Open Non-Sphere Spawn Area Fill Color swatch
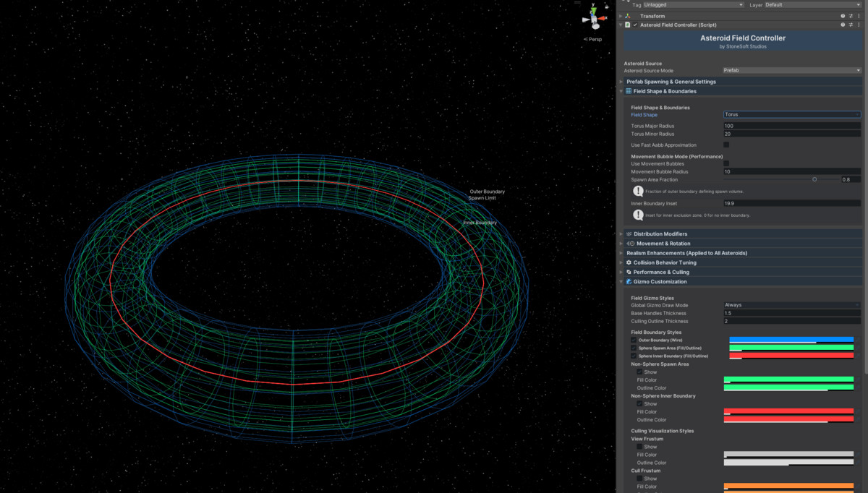The image size is (868, 493). pyautogui.click(x=788, y=380)
